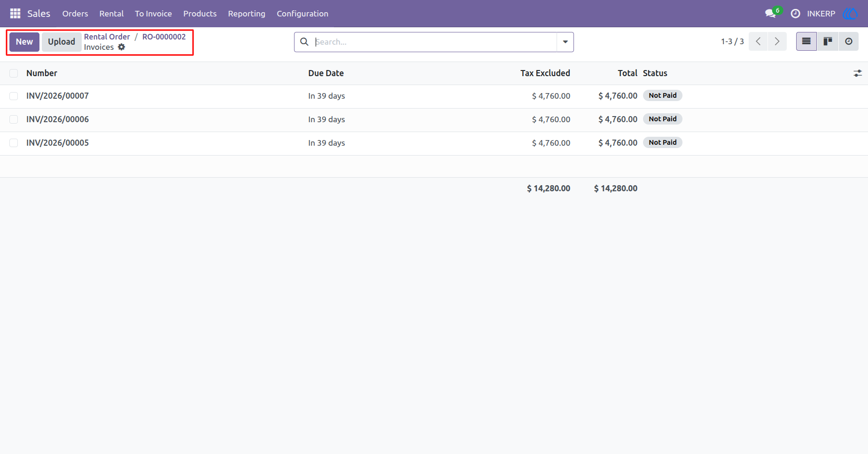This screenshot has height=454, width=868.
Task: Click the New button
Action: 24,42
